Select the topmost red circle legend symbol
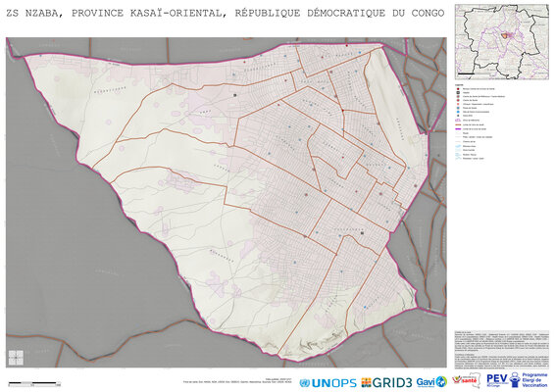Screen dimensions: 555x392 [458, 89]
